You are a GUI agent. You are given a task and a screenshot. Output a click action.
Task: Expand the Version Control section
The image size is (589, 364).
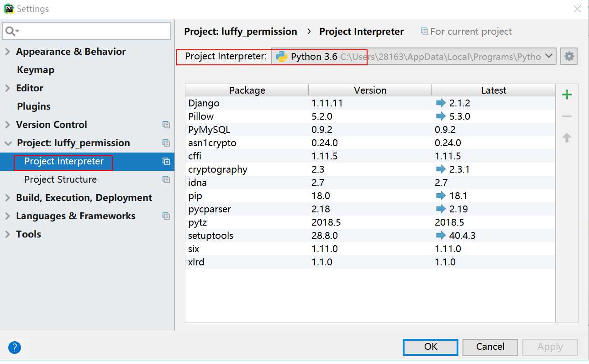[x=7, y=125]
